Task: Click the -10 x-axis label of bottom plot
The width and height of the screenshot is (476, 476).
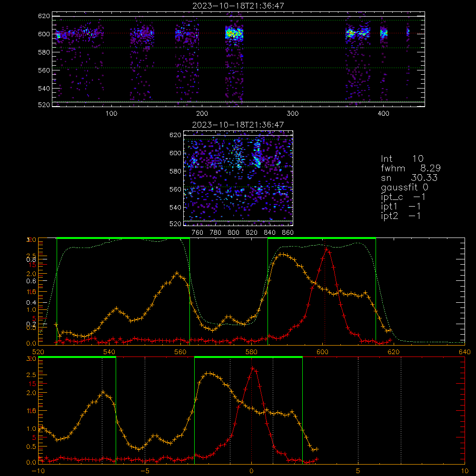Action: tap(38, 471)
